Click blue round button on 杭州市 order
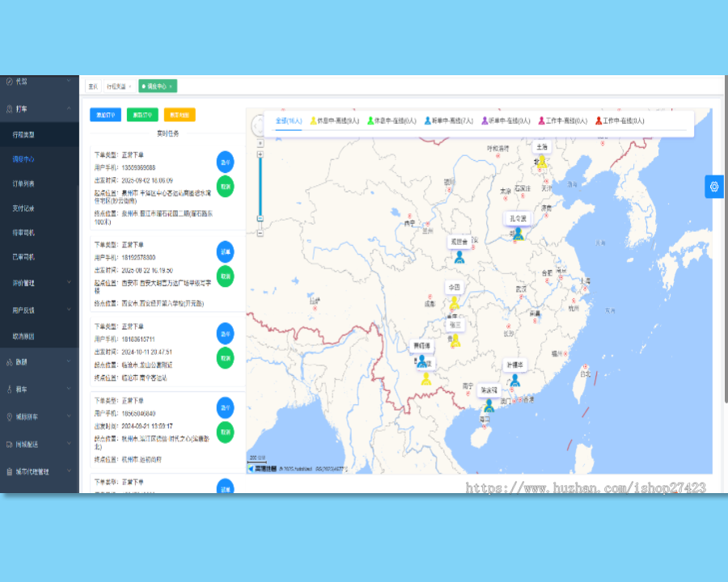This screenshot has width=728, height=582. 225,407
